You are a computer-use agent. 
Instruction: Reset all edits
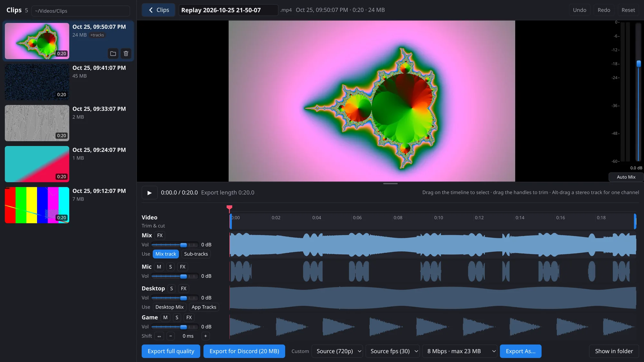click(628, 10)
